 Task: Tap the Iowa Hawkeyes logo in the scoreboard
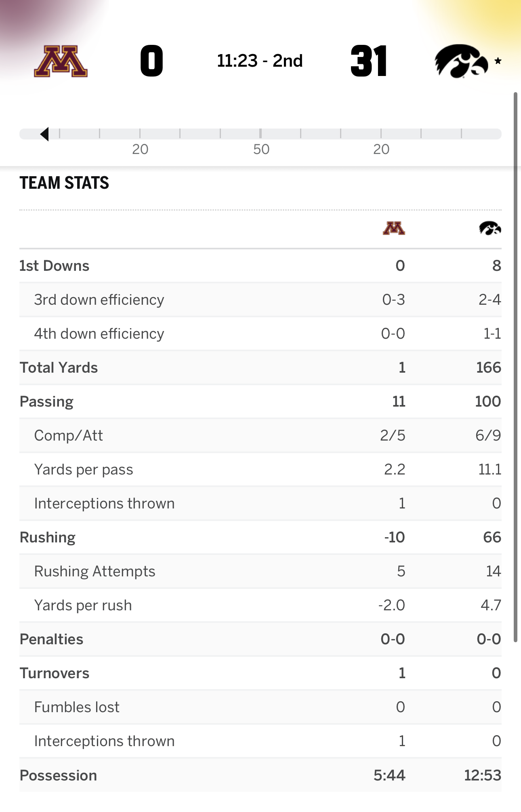pos(461,61)
